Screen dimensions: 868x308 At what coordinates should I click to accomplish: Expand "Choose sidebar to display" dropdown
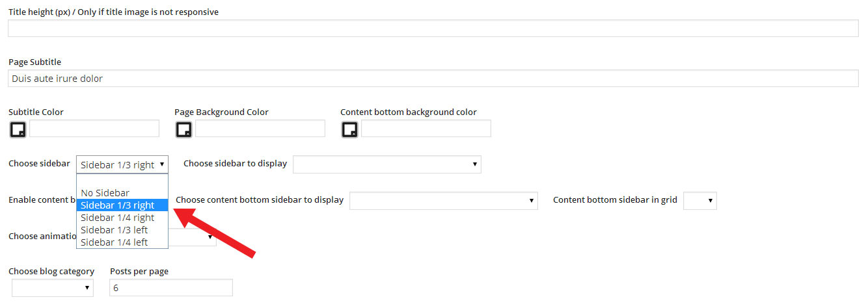(x=387, y=164)
